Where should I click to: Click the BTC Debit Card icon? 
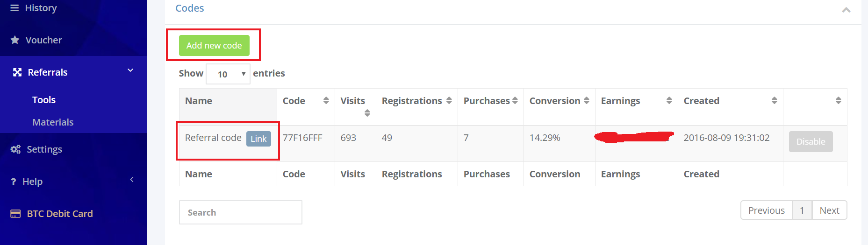coord(15,214)
